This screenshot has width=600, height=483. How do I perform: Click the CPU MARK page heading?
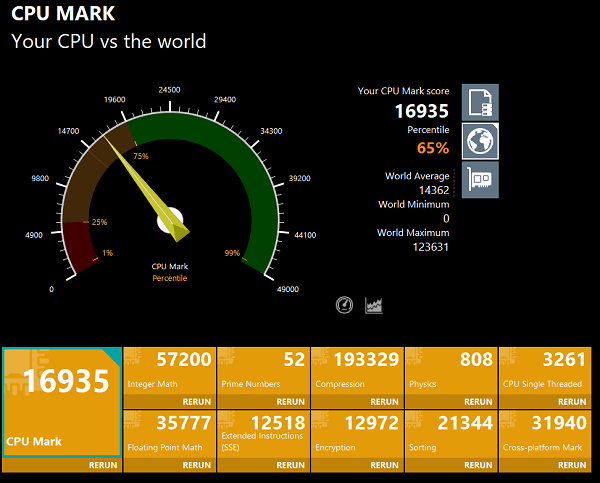pos(63,13)
